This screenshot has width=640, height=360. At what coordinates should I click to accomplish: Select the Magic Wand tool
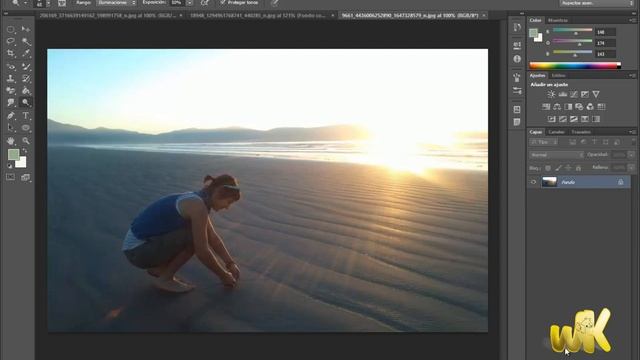(x=26, y=41)
